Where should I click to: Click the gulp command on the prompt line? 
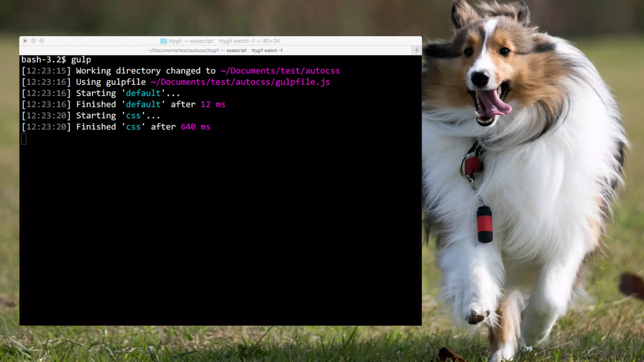tap(81, 60)
